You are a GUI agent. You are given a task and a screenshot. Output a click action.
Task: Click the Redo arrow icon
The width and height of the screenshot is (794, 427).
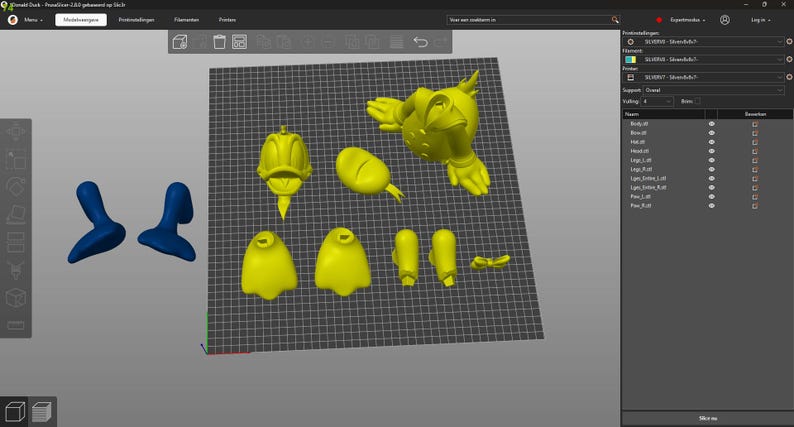point(441,42)
